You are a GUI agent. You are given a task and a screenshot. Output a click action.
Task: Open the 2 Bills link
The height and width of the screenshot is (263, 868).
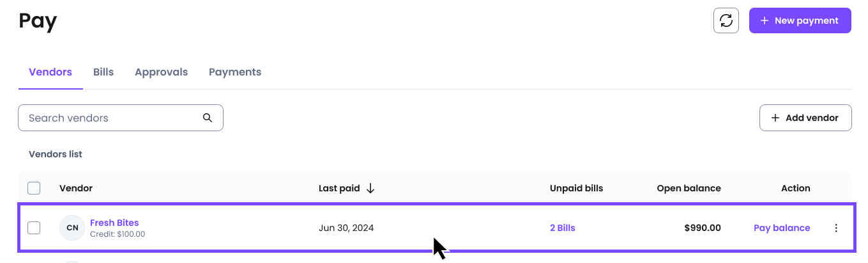point(563,228)
